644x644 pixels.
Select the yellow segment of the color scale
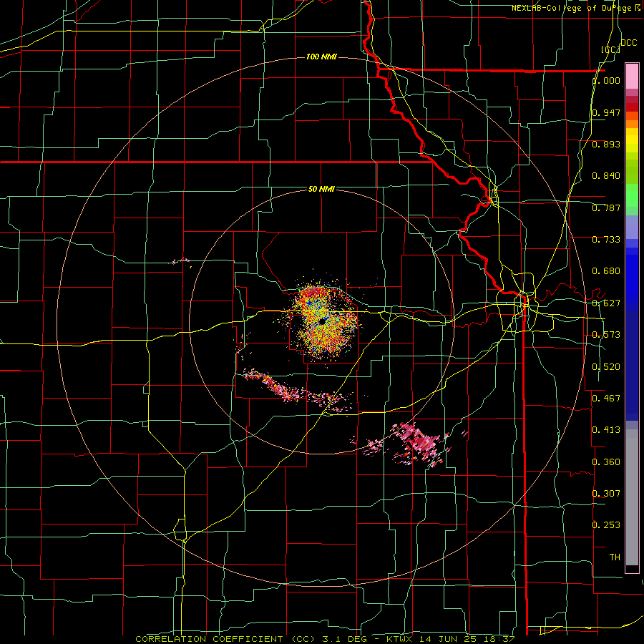[x=632, y=140]
